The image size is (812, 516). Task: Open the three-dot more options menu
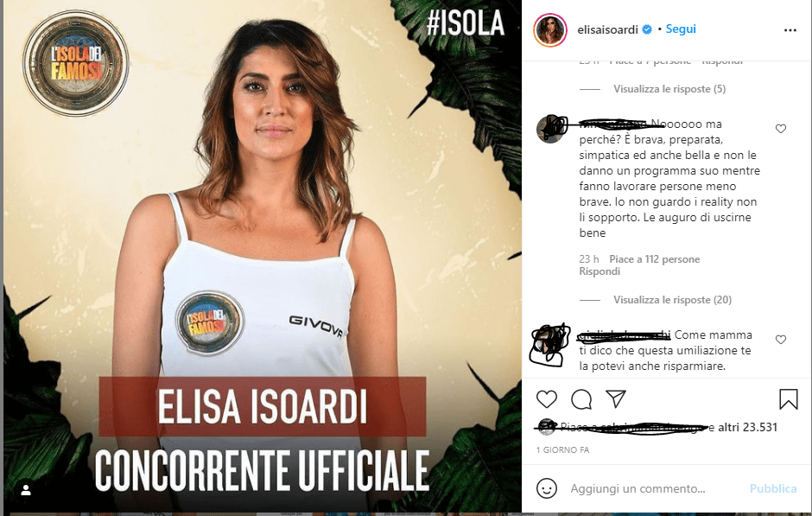(x=790, y=30)
